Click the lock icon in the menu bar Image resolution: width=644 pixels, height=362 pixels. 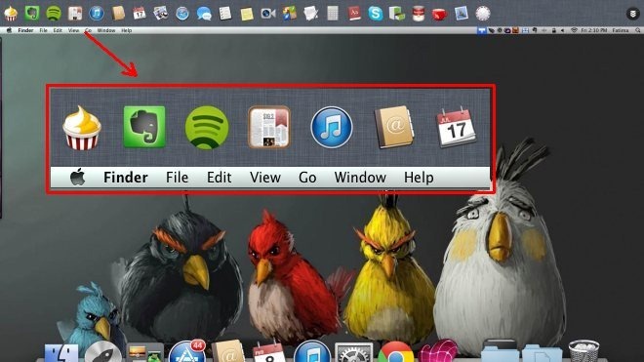[553, 30]
